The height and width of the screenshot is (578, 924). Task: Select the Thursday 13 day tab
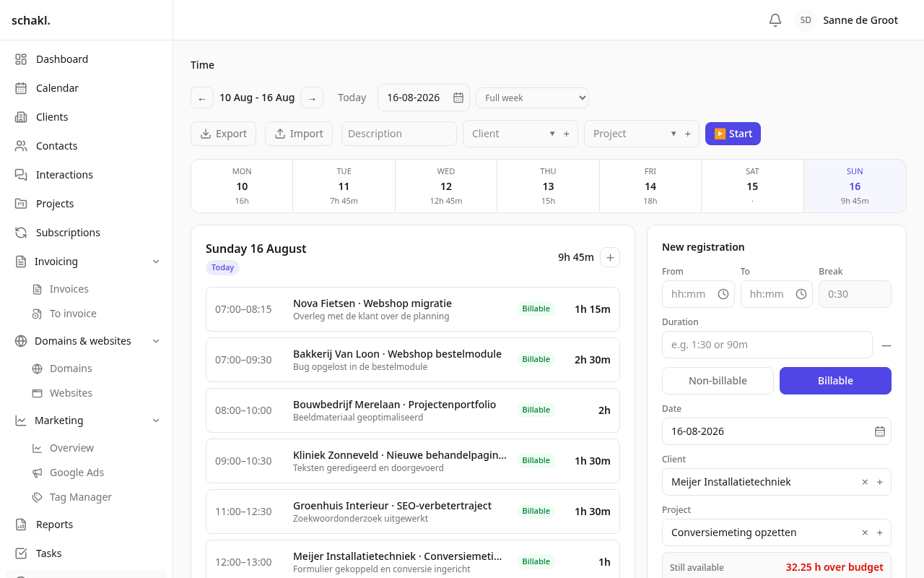549,186
